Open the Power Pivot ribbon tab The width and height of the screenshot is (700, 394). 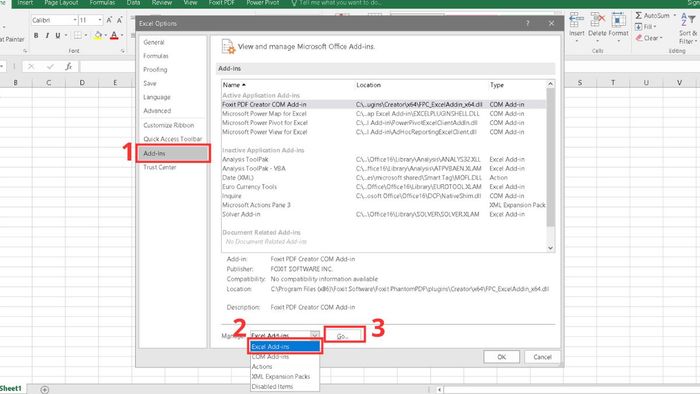tap(262, 3)
